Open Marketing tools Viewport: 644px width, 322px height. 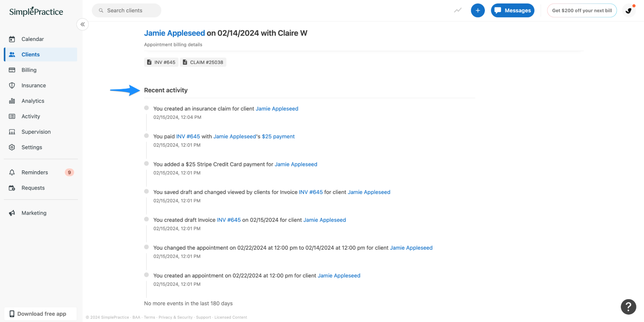tap(34, 213)
